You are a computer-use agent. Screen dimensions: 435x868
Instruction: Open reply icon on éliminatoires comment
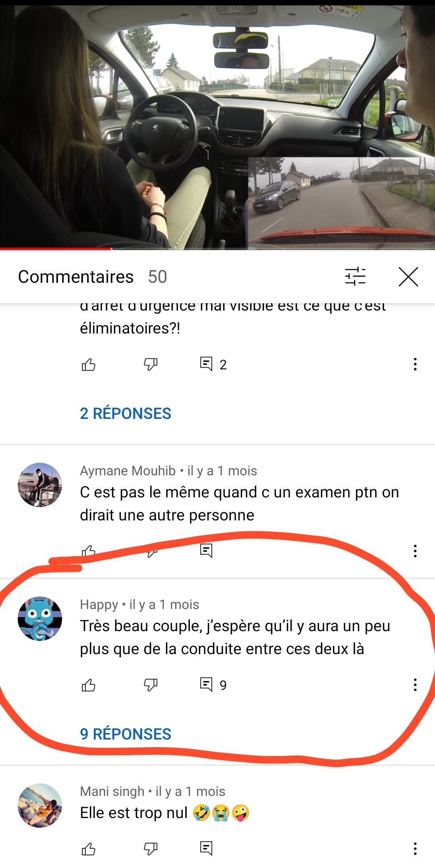206,365
